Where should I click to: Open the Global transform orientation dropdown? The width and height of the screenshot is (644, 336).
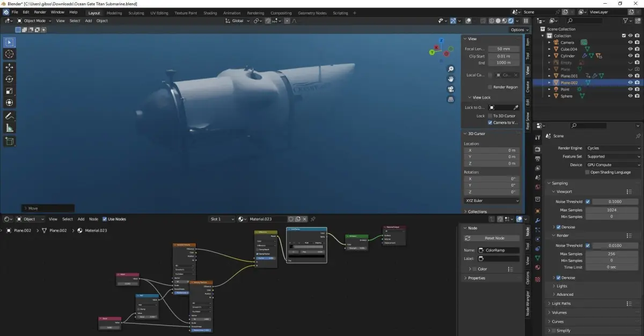pyautogui.click(x=238, y=21)
